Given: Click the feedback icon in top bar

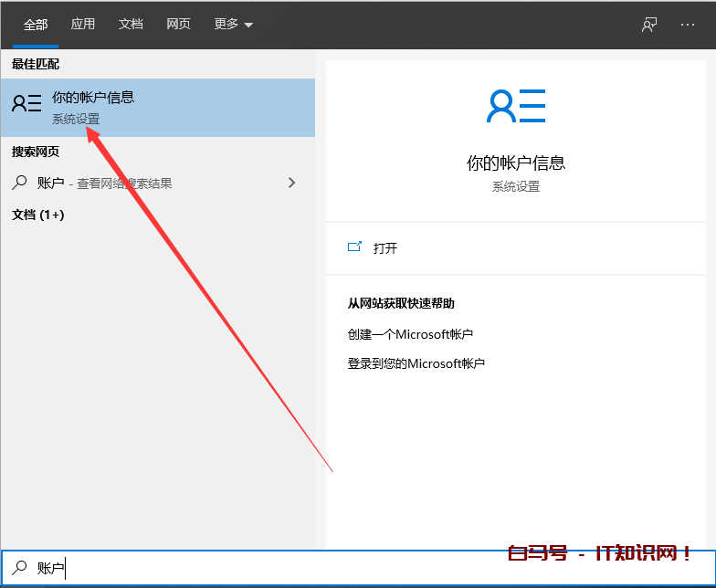Looking at the screenshot, I should coord(649,25).
